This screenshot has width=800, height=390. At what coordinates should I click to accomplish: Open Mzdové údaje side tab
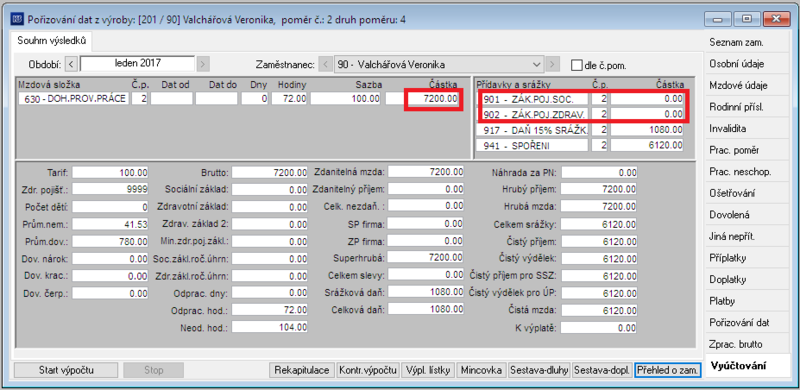click(748, 86)
